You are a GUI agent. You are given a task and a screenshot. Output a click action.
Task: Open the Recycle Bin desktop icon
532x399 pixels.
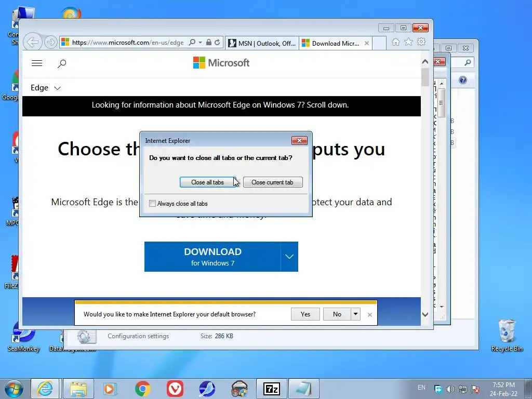point(507,335)
